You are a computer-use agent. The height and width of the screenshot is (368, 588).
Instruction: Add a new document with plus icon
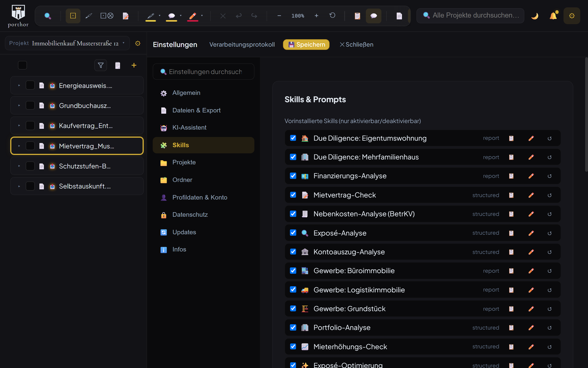coord(134,65)
